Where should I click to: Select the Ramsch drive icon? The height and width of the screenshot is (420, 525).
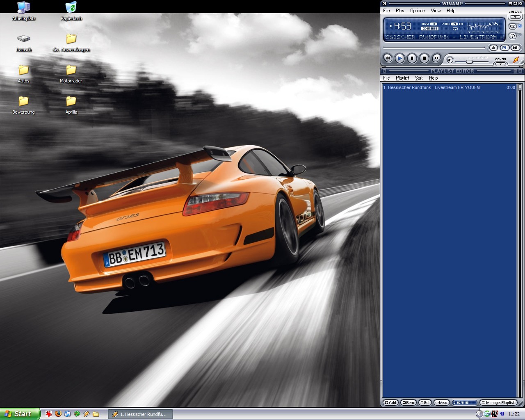pos(24,43)
